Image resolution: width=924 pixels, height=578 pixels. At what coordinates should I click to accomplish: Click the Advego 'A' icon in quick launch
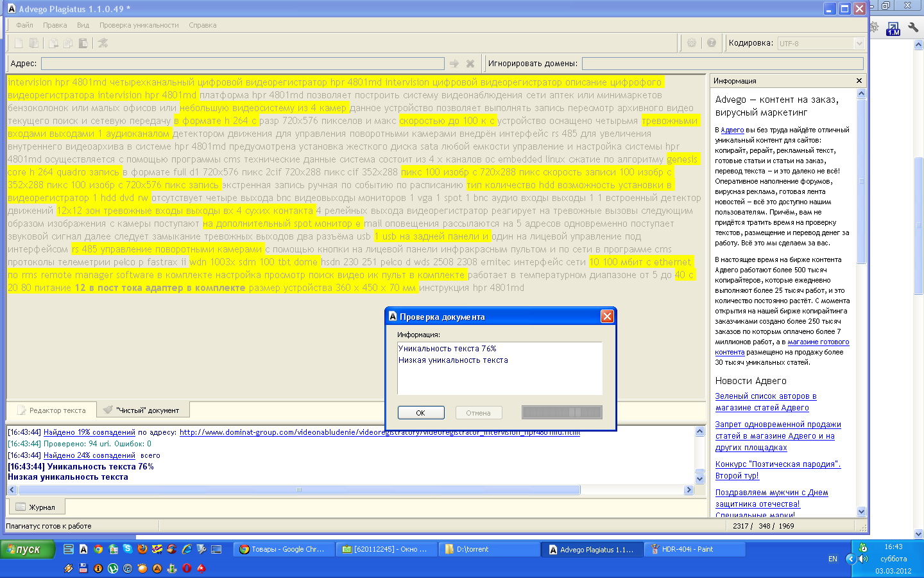coord(83,549)
